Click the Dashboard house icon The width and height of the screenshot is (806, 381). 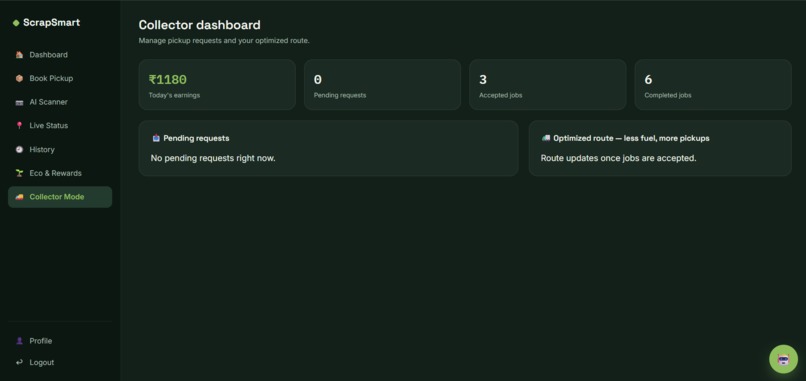point(19,55)
